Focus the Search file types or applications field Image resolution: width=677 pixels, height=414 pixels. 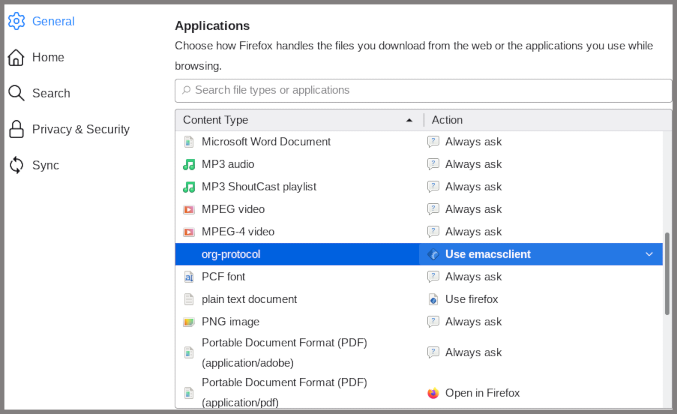click(x=423, y=90)
